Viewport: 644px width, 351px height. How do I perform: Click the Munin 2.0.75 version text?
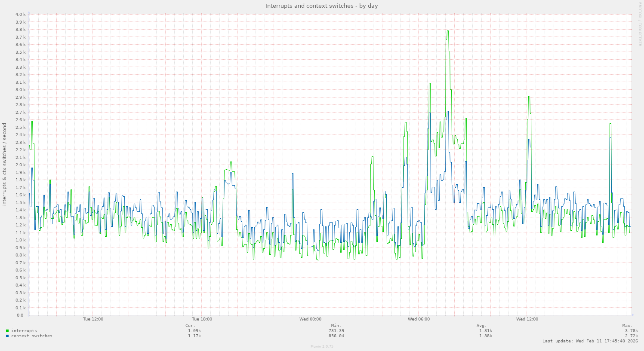click(322, 346)
